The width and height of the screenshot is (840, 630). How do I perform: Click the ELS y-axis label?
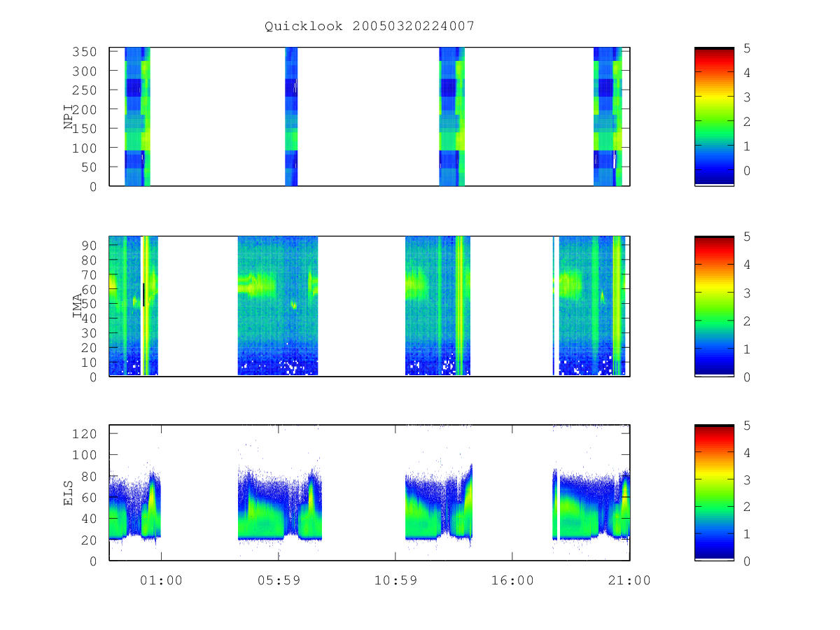69,492
